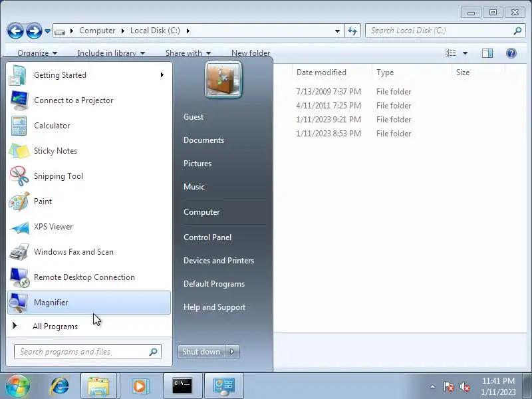
Task: Click Search programs and files box
Action: pyautogui.click(x=88, y=352)
